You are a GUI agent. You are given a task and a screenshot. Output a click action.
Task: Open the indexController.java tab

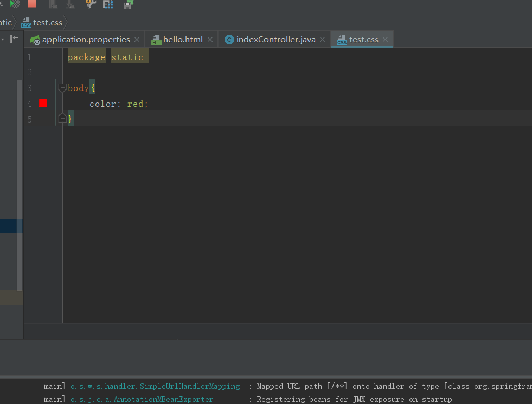tap(275, 40)
